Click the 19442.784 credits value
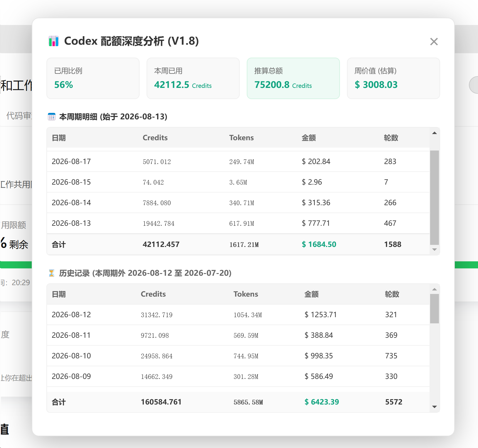The image size is (478, 448). [x=159, y=223]
